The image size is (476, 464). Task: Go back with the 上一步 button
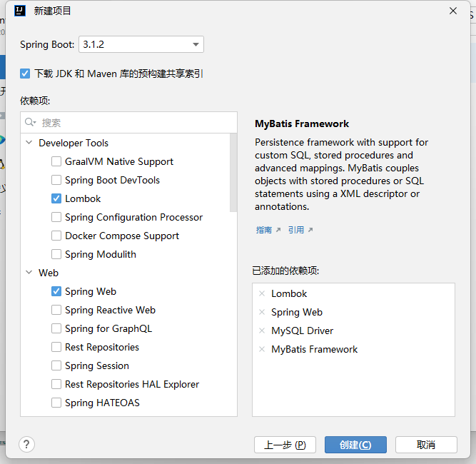click(285, 445)
